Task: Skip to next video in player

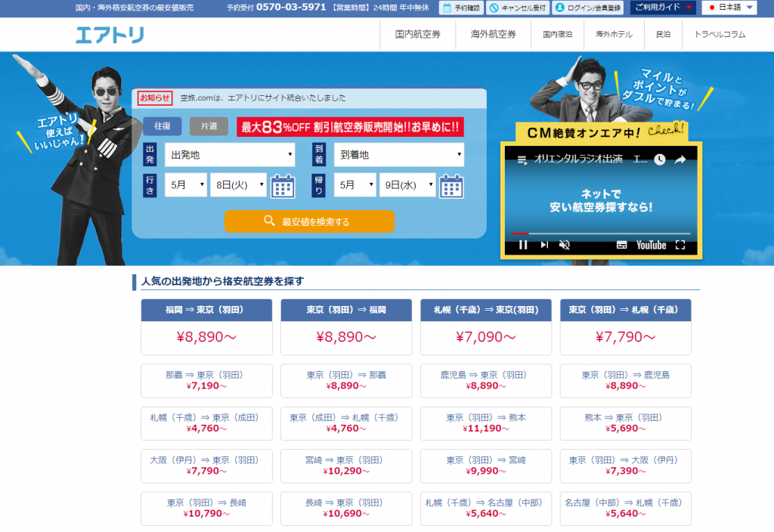Action: [544, 245]
